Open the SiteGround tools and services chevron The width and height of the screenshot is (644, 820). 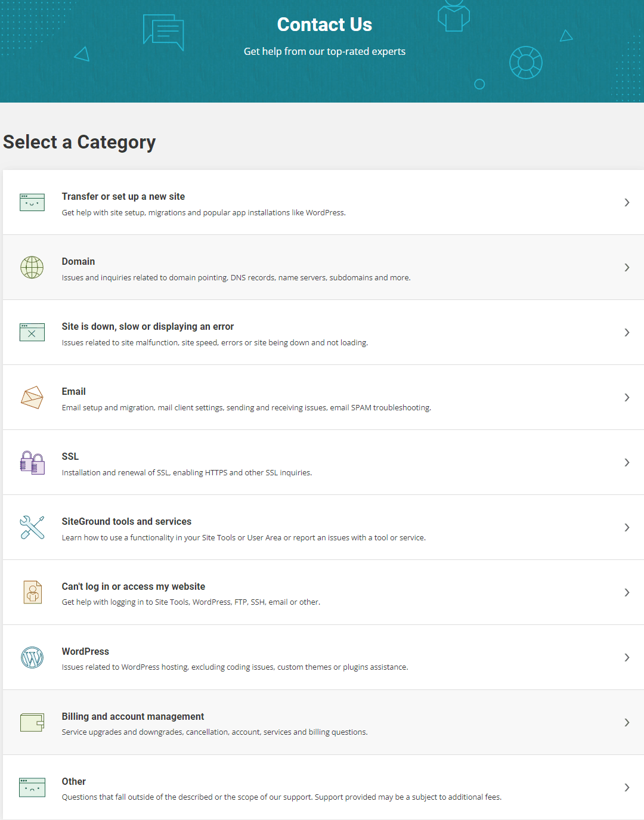tap(627, 527)
